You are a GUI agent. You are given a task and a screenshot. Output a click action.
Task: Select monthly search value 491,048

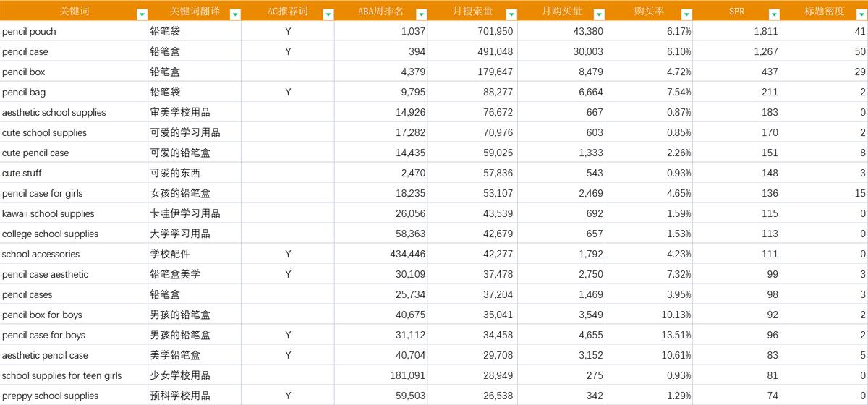tap(473, 51)
